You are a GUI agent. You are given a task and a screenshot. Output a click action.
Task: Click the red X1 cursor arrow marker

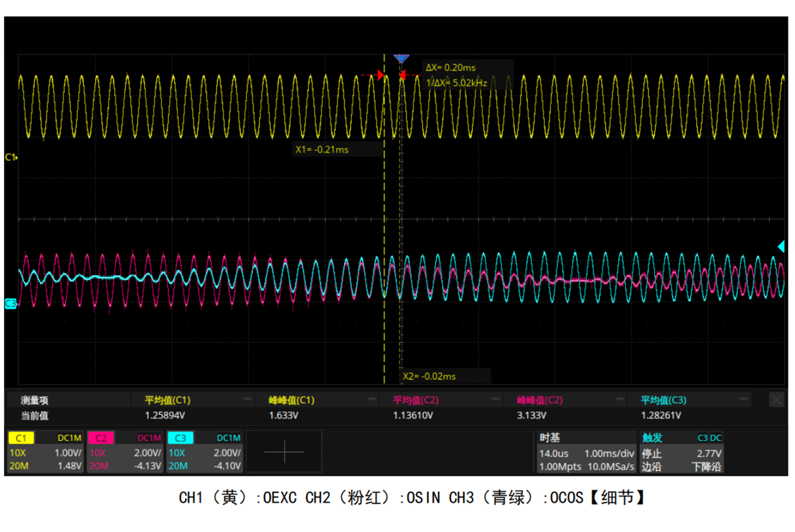380,75
